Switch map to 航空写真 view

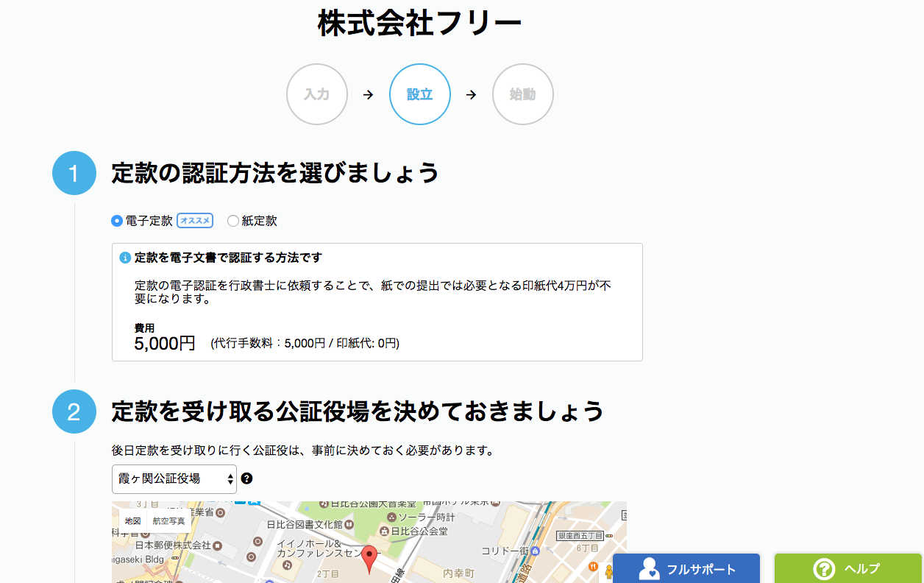[168, 520]
